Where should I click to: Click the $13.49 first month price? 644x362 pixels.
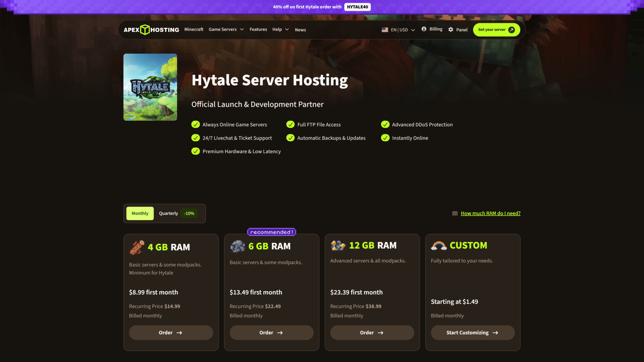[256, 292]
